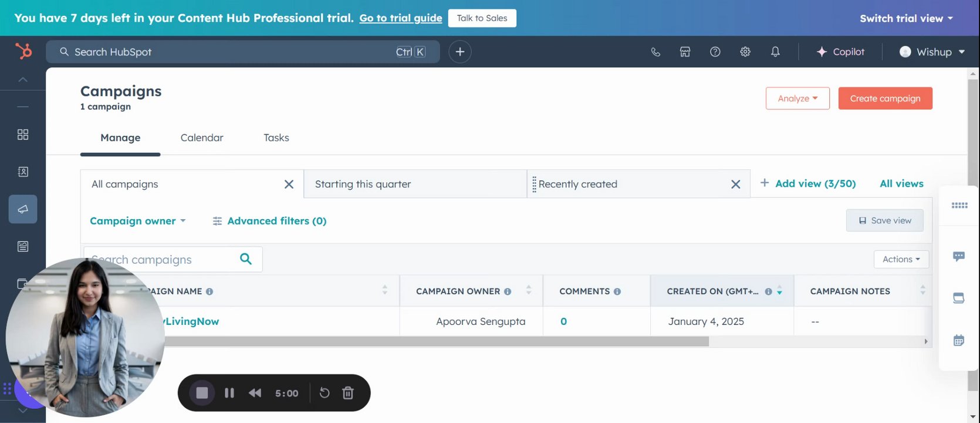The image size is (980, 423).
Task: Show info for Campaign Owner column
Action: (508, 291)
